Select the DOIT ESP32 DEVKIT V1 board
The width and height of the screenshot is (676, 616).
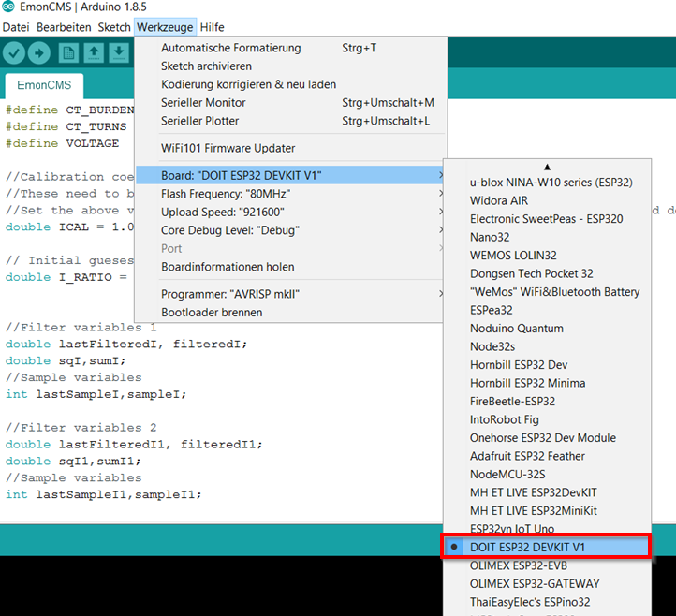527,547
